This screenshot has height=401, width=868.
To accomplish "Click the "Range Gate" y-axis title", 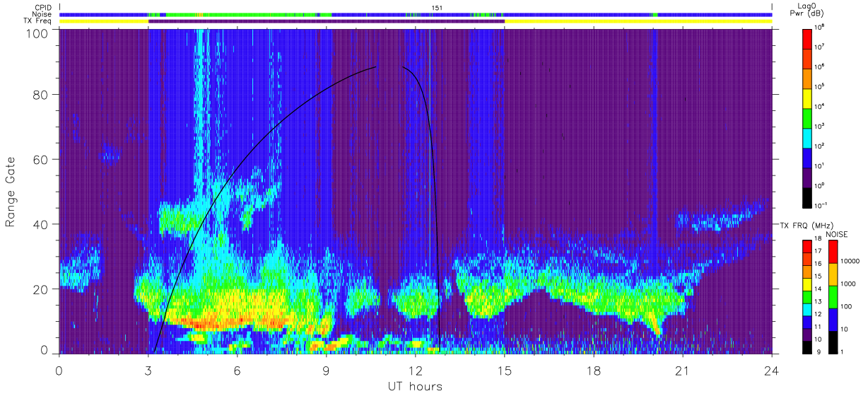I will coord(11,191).
